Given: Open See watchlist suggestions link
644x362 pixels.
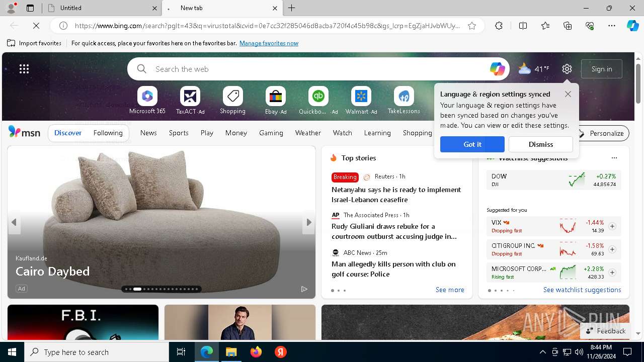Looking at the screenshot, I should 582,290.
